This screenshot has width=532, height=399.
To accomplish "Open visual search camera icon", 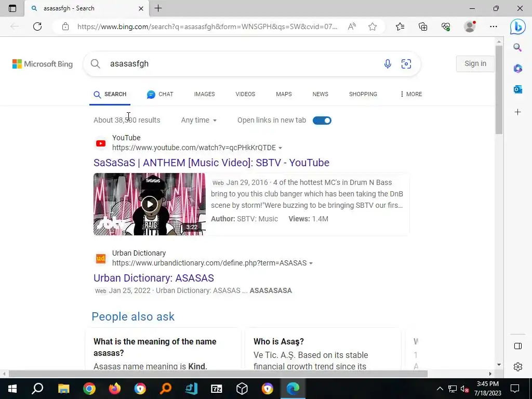I will coord(406,64).
